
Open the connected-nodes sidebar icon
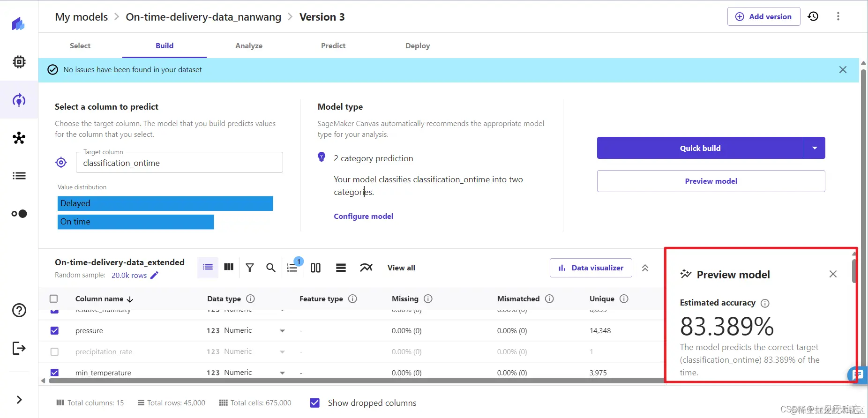[x=19, y=138]
